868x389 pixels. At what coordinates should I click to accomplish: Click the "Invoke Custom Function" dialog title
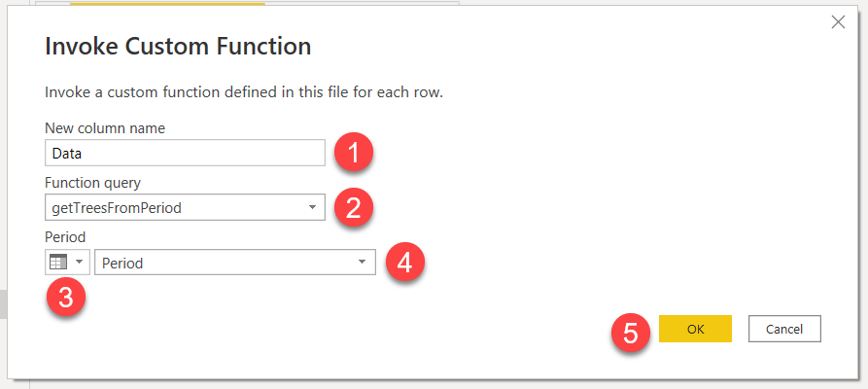(x=178, y=46)
